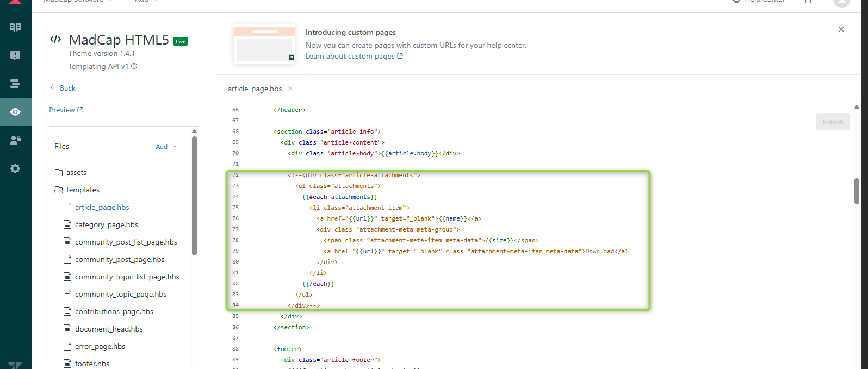Screen dimensions: 868x369
Task: Click the info icon beside Templating API v1
Action: click(x=134, y=66)
